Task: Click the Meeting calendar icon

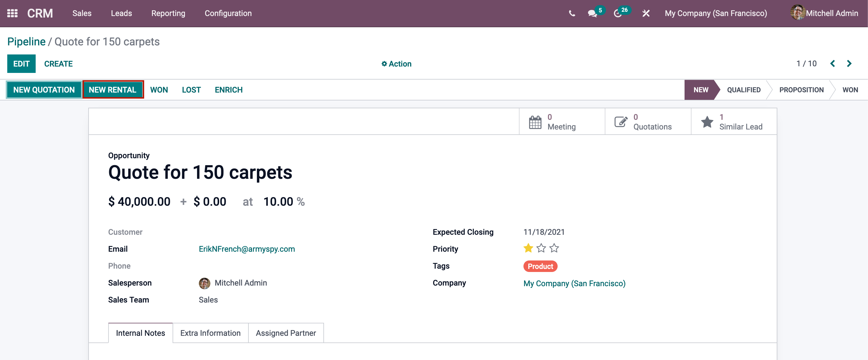Action: [x=535, y=122]
